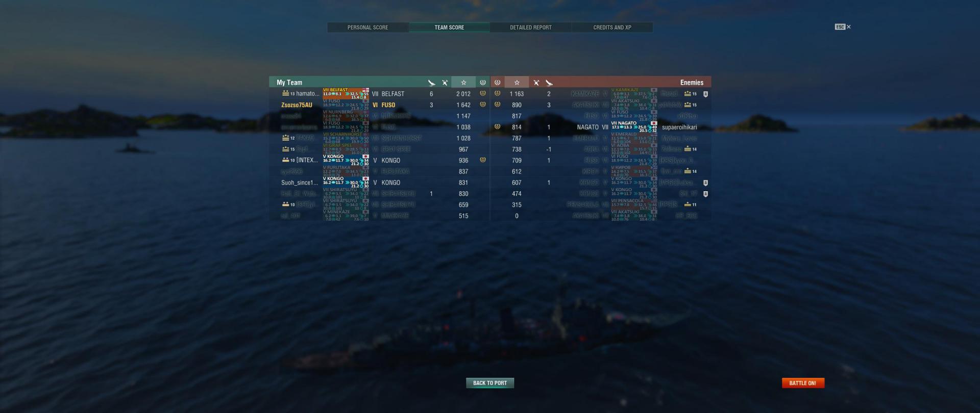Select the Team Score tab
The image size is (980, 413).
click(x=449, y=28)
